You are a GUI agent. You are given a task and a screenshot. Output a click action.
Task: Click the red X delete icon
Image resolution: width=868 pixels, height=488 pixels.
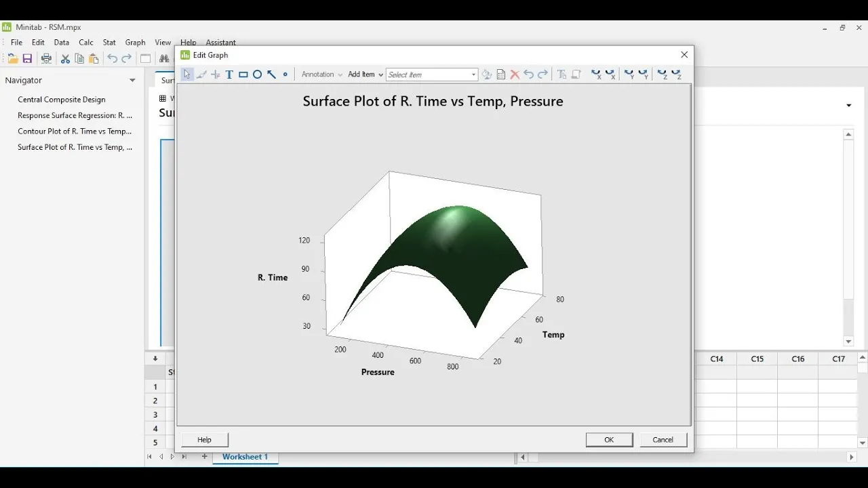pos(515,75)
